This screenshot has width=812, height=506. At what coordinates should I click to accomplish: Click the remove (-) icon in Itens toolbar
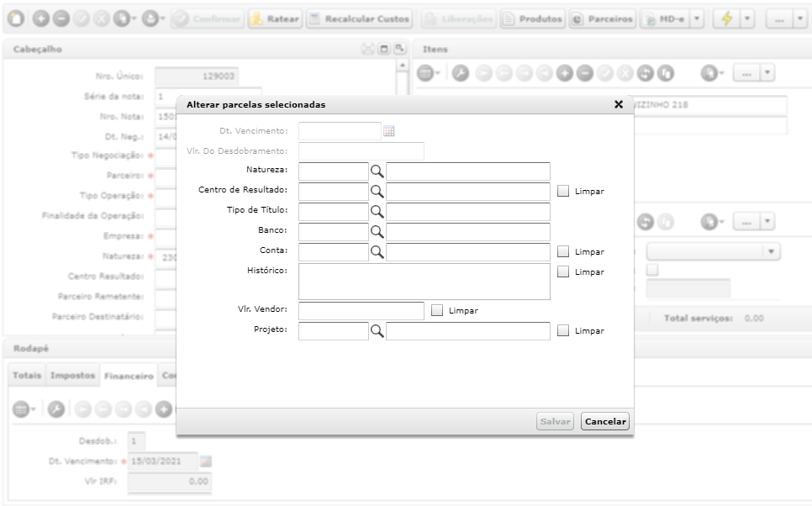point(585,73)
